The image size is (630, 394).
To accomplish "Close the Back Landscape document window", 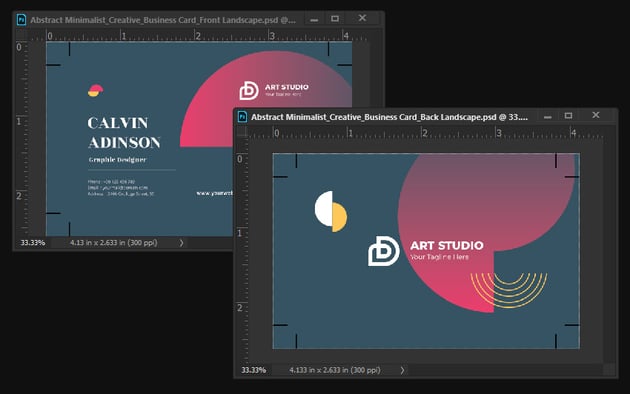I will pyautogui.click(x=596, y=115).
